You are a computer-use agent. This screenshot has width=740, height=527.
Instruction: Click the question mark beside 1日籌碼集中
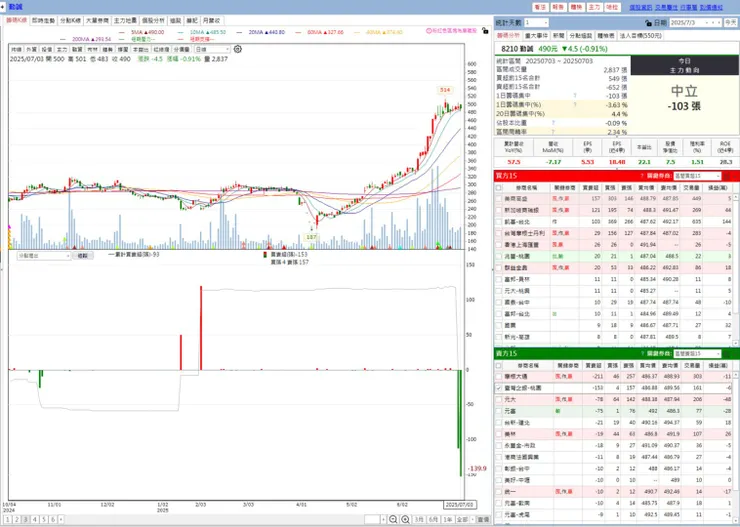tap(575, 96)
